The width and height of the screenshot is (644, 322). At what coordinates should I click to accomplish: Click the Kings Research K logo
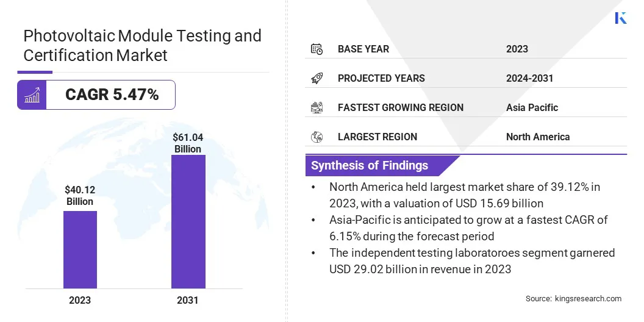[620, 18]
